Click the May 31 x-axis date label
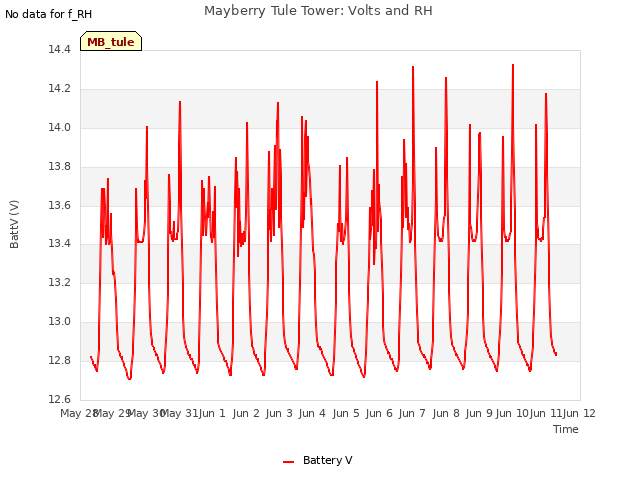This screenshot has width=640, height=480. [179, 413]
